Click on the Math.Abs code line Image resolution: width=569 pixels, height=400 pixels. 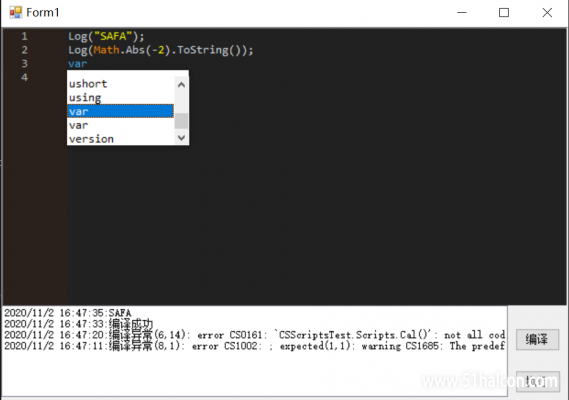(161, 50)
